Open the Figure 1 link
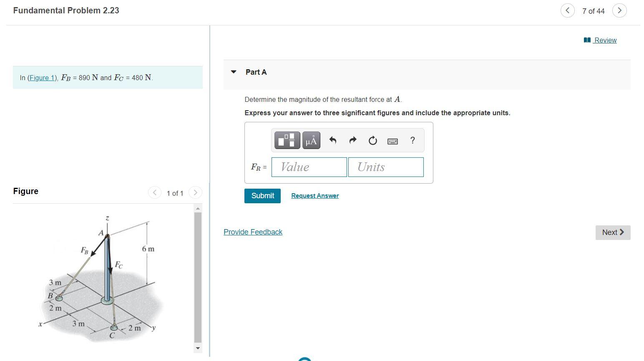The image size is (644, 361). tap(41, 78)
